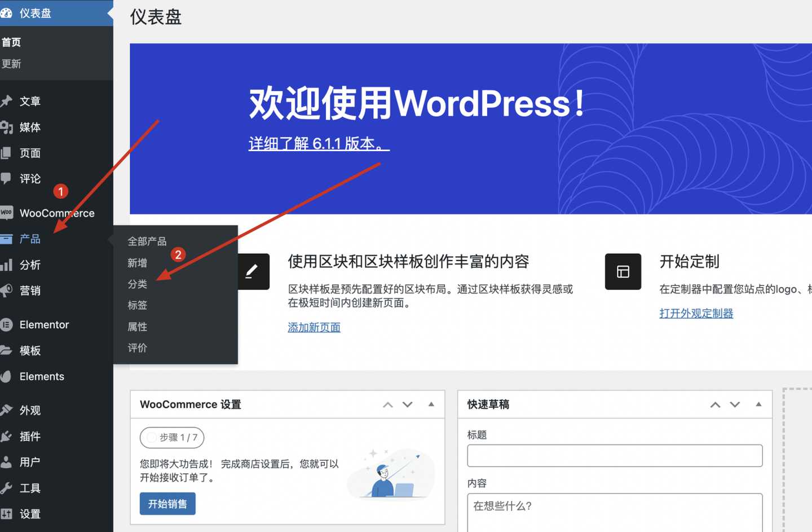This screenshot has width=812, height=532.
Task: Click the wrench icon beside 工具
Action: (6, 488)
